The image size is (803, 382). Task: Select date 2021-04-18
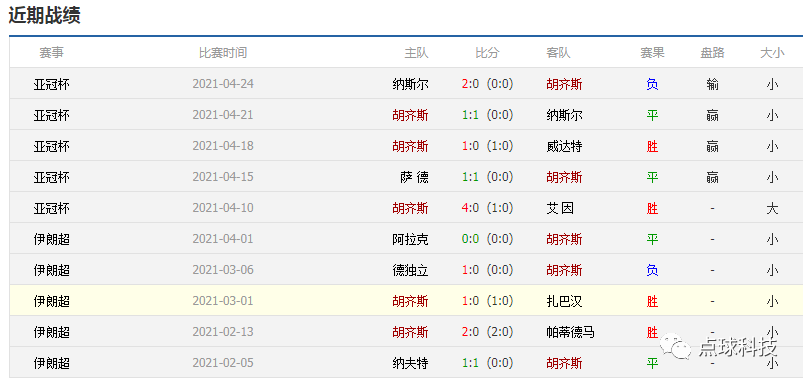223,146
